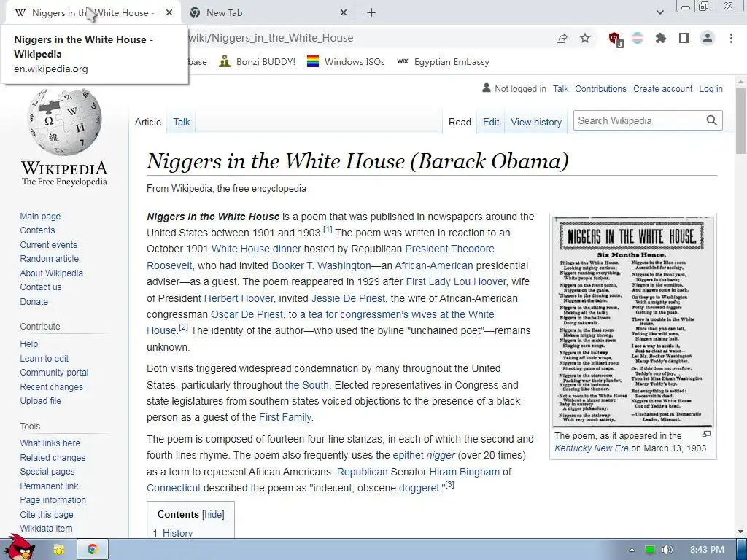Image resolution: width=747 pixels, height=560 pixels.
Task: Show hidden tray icons arrow
Action: 632,550
